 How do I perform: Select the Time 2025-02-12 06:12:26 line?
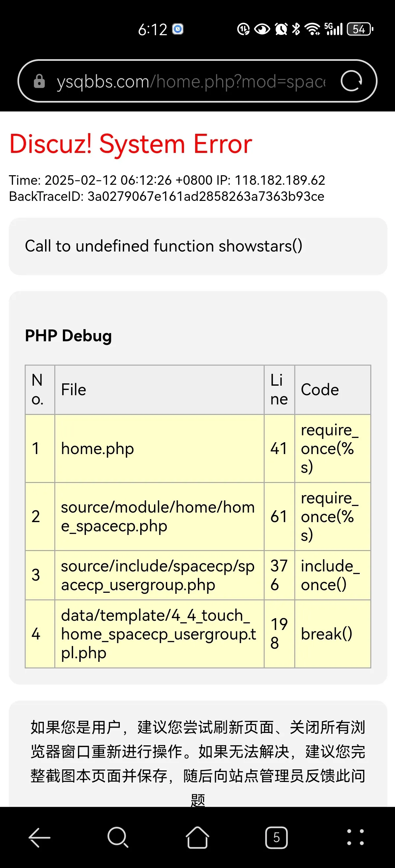[x=167, y=180]
